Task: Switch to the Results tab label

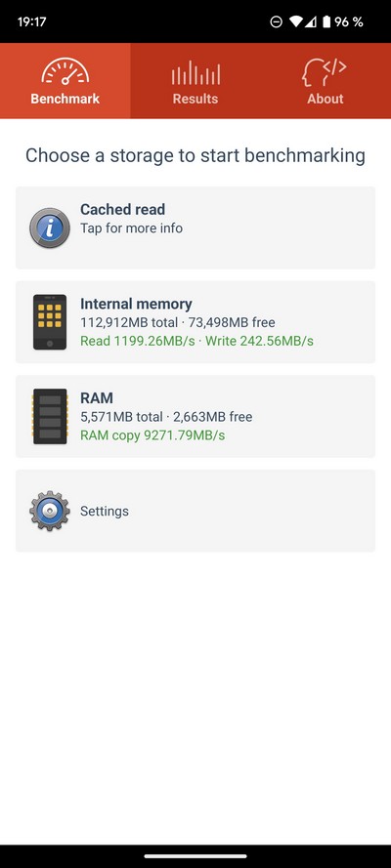Action: click(x=195, y=99)
